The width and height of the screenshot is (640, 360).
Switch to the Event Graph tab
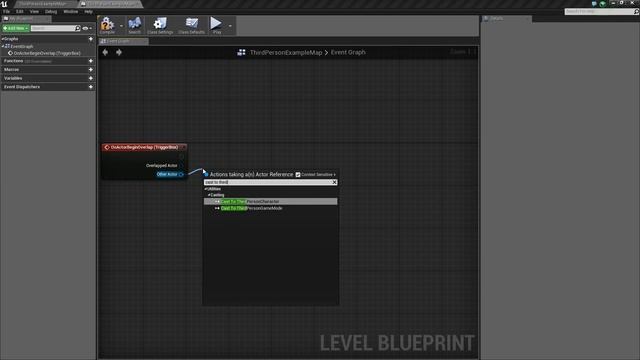click(x=123, y=41)
